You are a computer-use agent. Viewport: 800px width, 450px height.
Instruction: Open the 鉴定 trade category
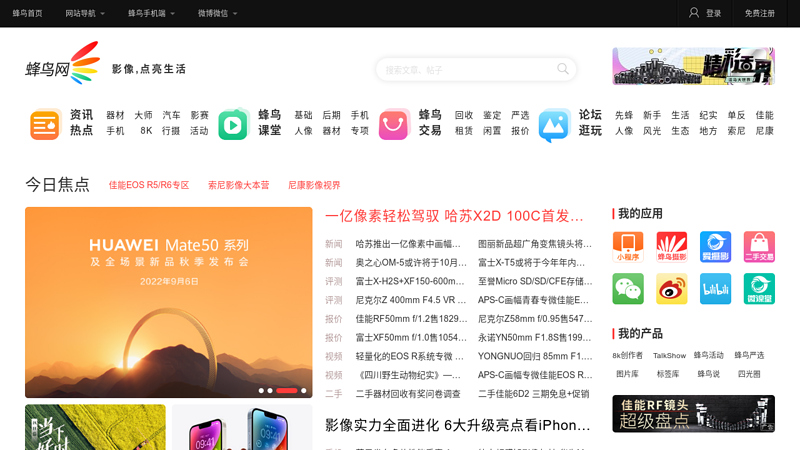[492, 115]
